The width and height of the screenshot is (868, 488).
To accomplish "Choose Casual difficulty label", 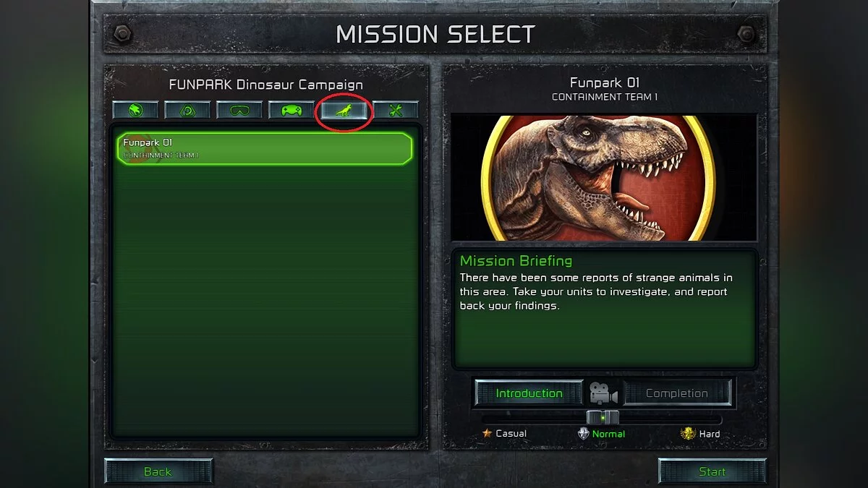I will click(x=511, y=434).
